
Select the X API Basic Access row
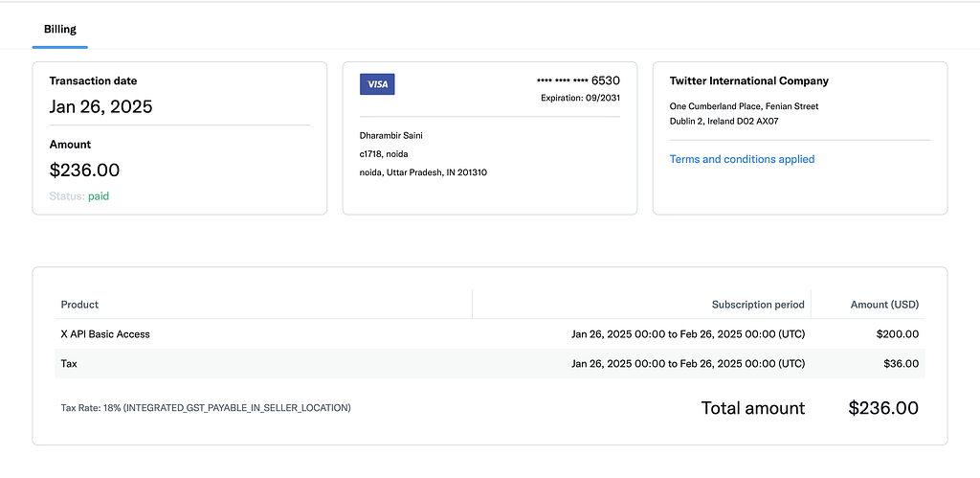(x=105, y=334)
